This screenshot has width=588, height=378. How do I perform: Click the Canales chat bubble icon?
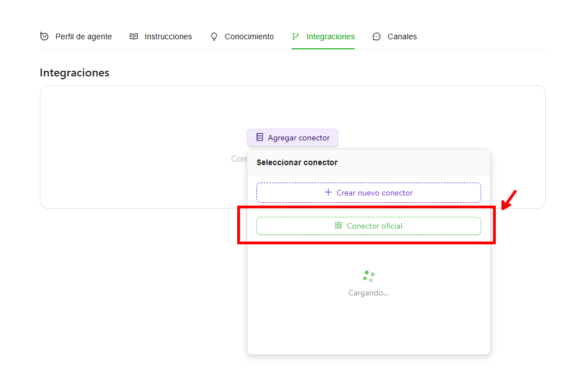pyautogui.click(x=377, y=37)
